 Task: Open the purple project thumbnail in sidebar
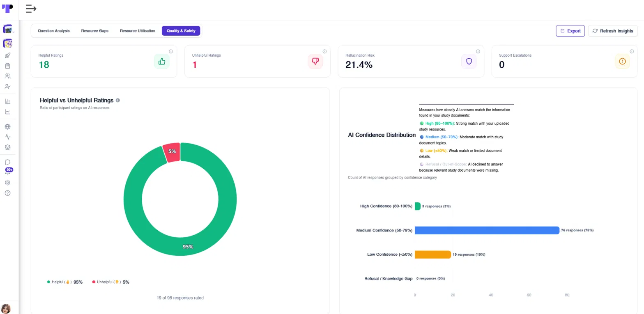tap(7, 43)
